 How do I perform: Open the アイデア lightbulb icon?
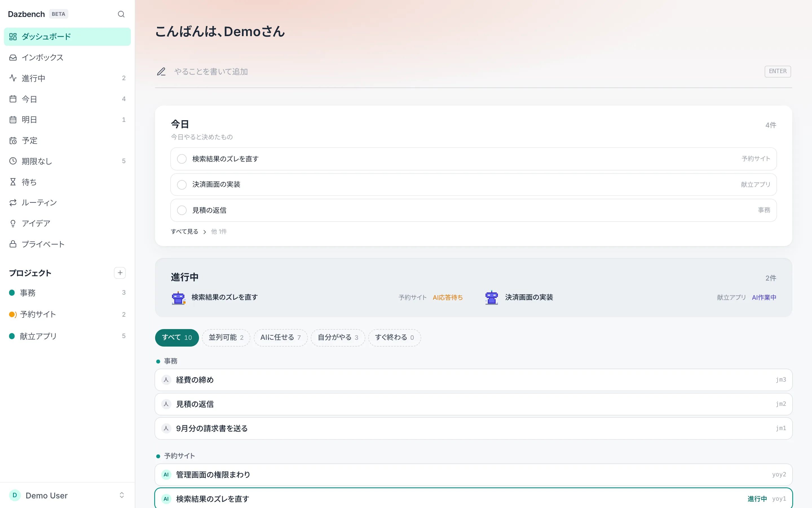[x=13, y=224]
